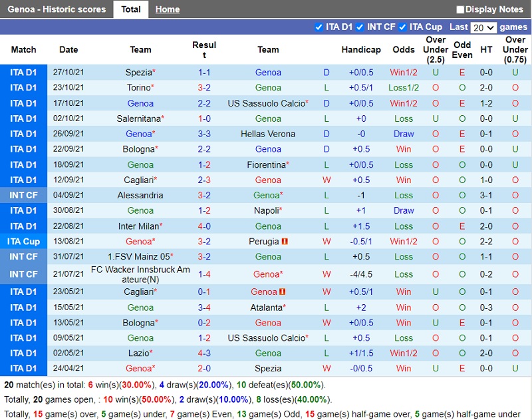Image resolution: width=532 pixels, height=420 pixels.
Task: Click the 0-1 score of Cagliari 23/05/21
Action: [204, 292]
